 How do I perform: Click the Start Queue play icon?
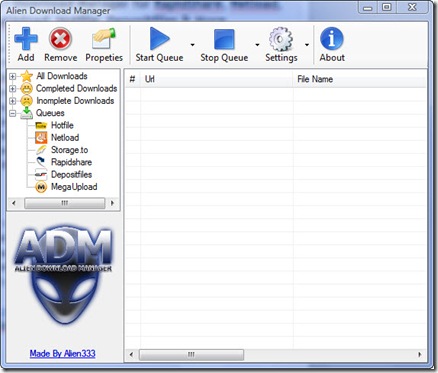pyautogui.click(x=160, y=39)
